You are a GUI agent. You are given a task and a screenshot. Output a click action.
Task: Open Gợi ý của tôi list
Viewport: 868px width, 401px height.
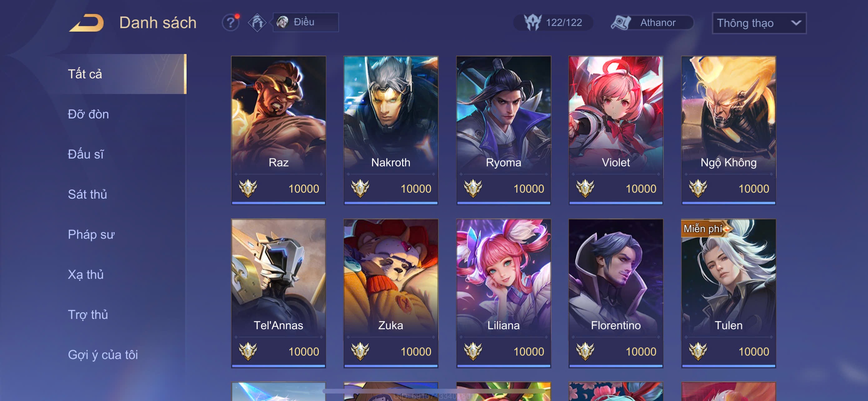pyautogui.click(x=103, y=354)
